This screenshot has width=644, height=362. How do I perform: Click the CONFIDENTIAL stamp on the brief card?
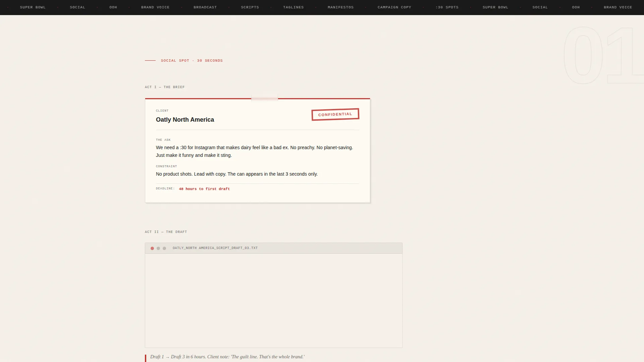click(335, 114)
